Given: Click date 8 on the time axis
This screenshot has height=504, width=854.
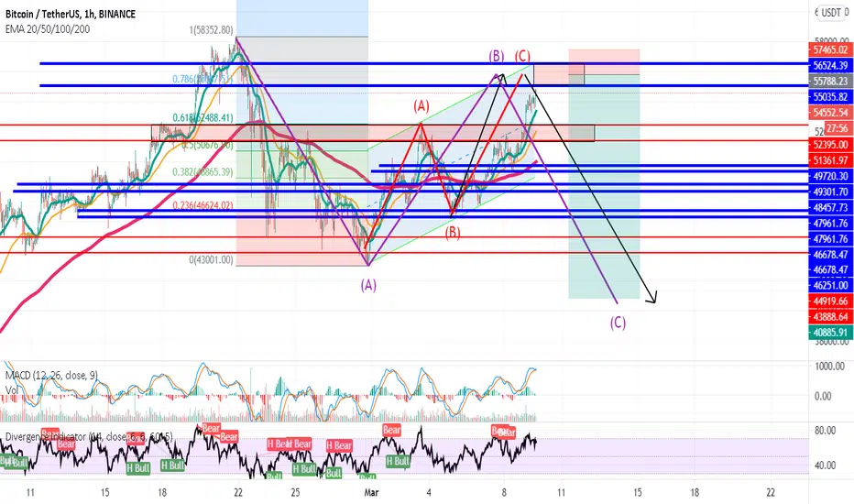Looking at the screenshot, I should (504, 493).
